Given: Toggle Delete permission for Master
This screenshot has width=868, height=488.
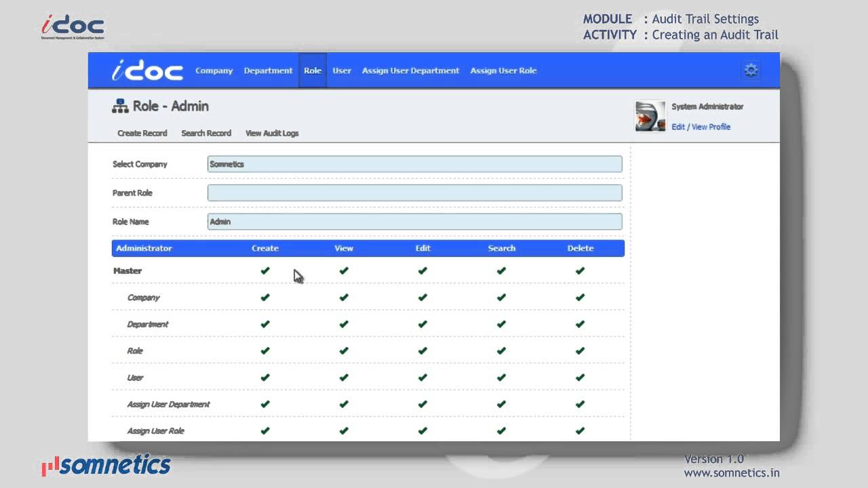Looking at the screenshot, I should click(x=580, y=270).
